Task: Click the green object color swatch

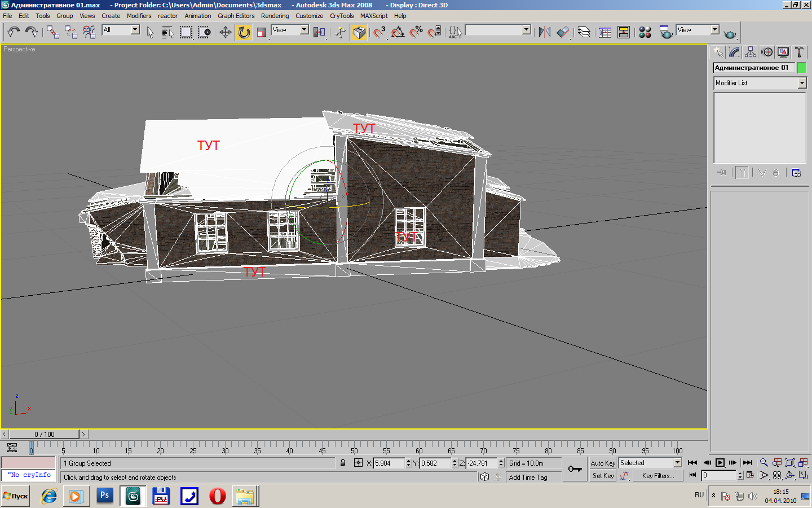Action: coord(802,68)
